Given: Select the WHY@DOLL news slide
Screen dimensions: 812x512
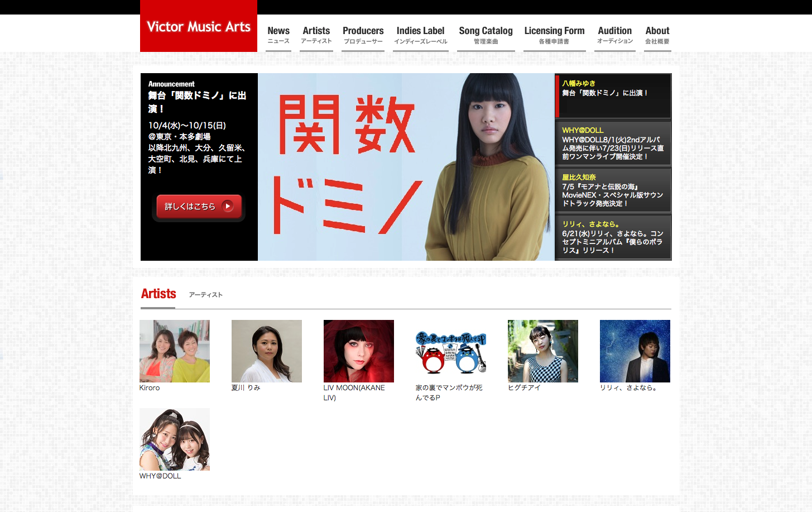Looking at the screenshot, I should (613, 143).
